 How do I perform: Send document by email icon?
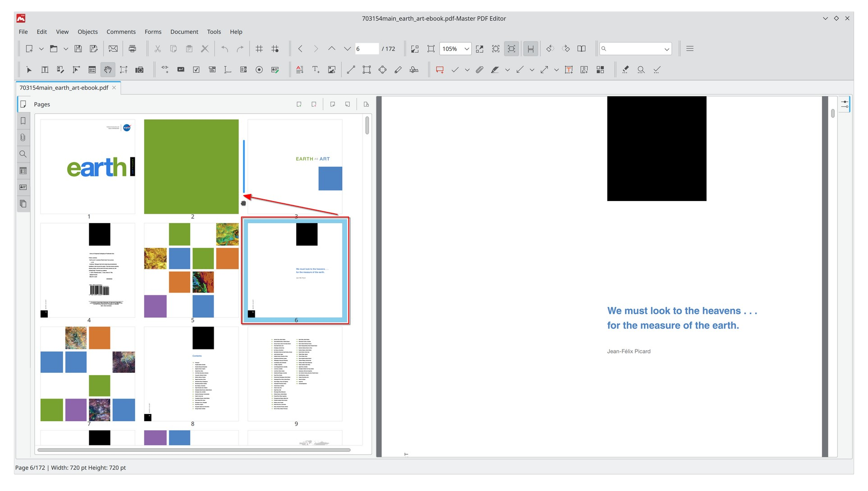[x=113, y=49]
